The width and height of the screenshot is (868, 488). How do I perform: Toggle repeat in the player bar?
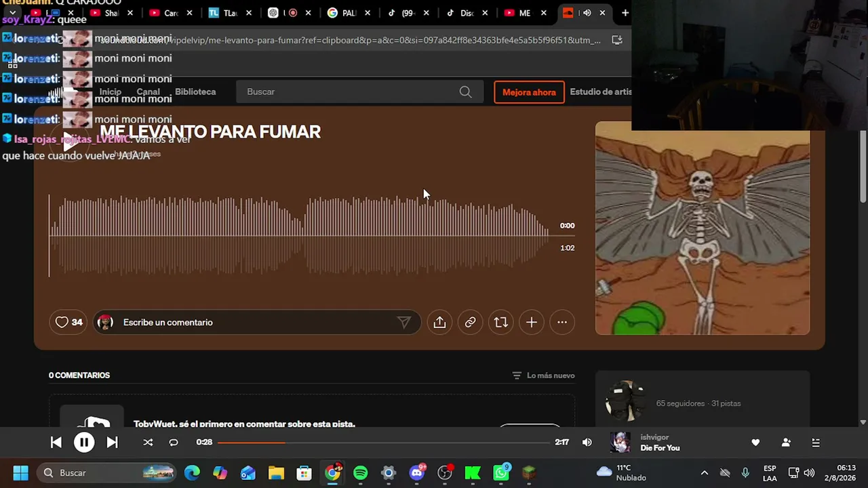(174, 443)
